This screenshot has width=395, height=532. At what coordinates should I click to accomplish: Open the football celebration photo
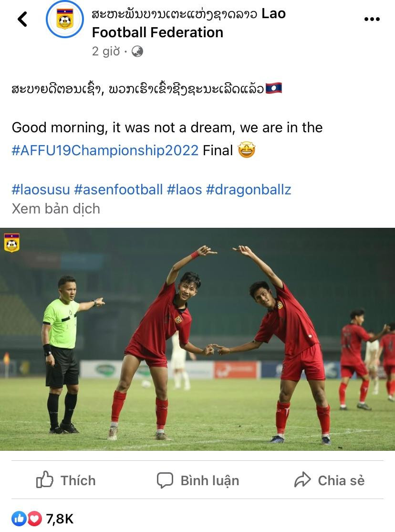(197, 339)
